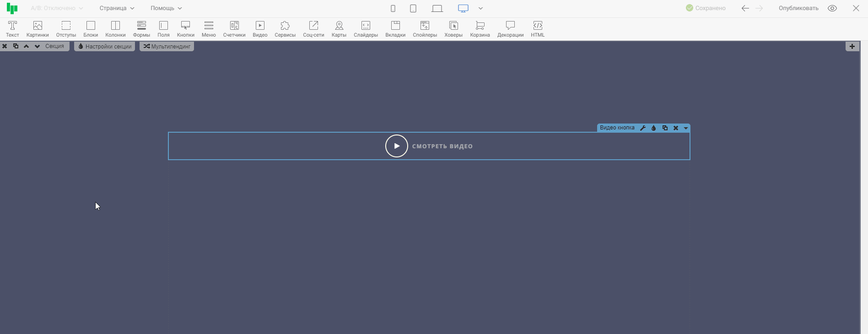Open Настройки секции settings
This screenshot has width=868, height=334.
105,46
